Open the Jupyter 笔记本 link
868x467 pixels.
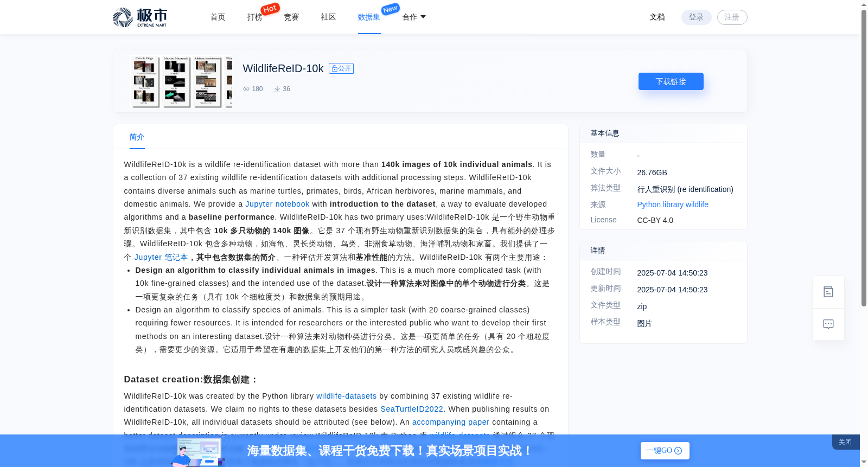[161, 257]
